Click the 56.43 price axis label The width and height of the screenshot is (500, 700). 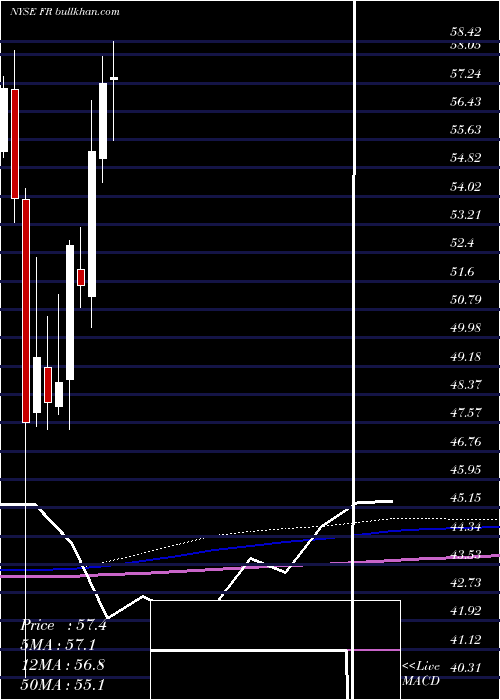(x=465, y=101)
